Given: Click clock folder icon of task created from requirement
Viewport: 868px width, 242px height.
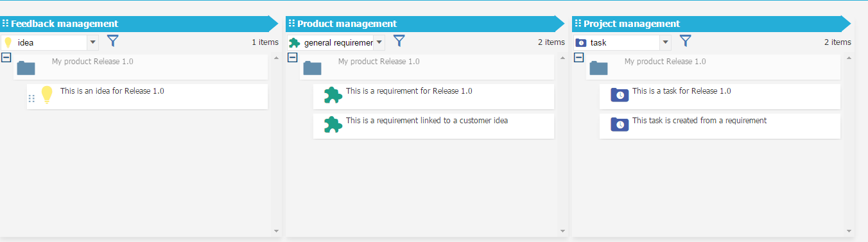Looking at the screenshot, I should (x=620, y=125).
